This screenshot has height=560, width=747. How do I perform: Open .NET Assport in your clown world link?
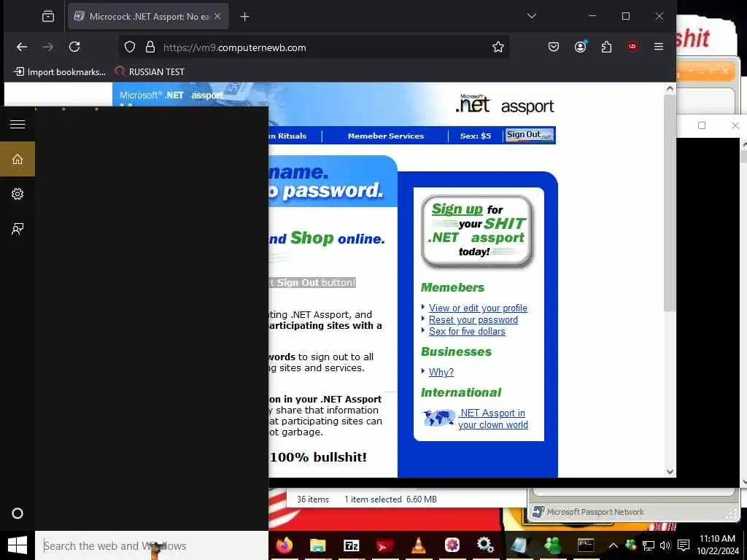(x=492, y=419)
